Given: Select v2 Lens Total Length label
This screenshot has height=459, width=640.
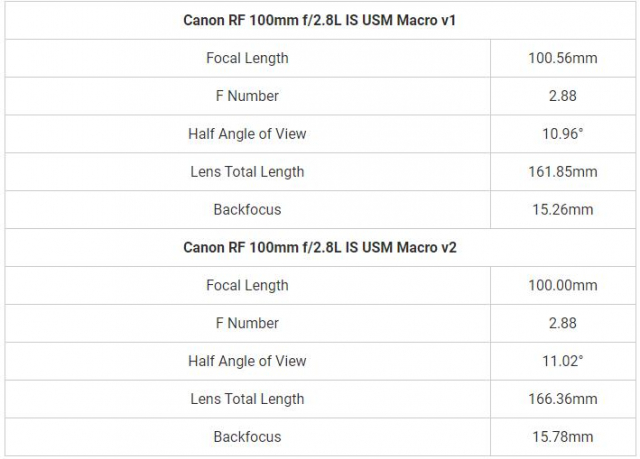Looking at the screenshot, I should coord(247,399).
